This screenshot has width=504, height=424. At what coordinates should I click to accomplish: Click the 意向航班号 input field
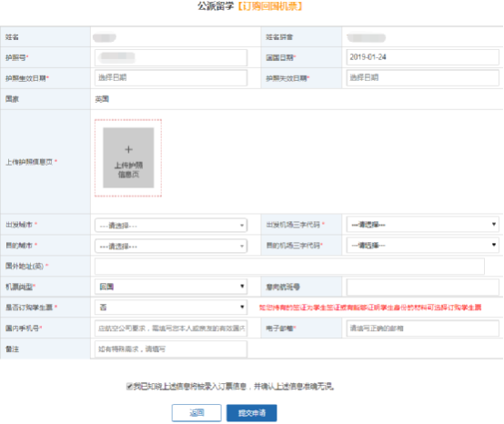[x=422, y=287]
